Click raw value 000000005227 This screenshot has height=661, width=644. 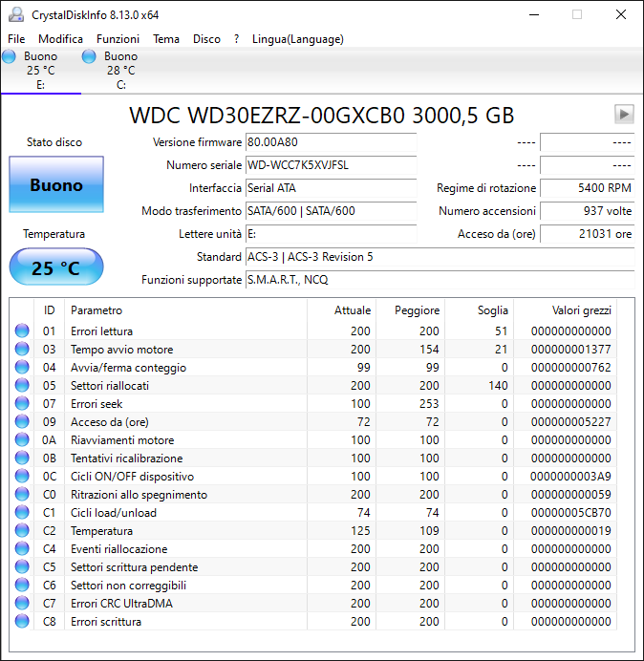coord(570,421)
